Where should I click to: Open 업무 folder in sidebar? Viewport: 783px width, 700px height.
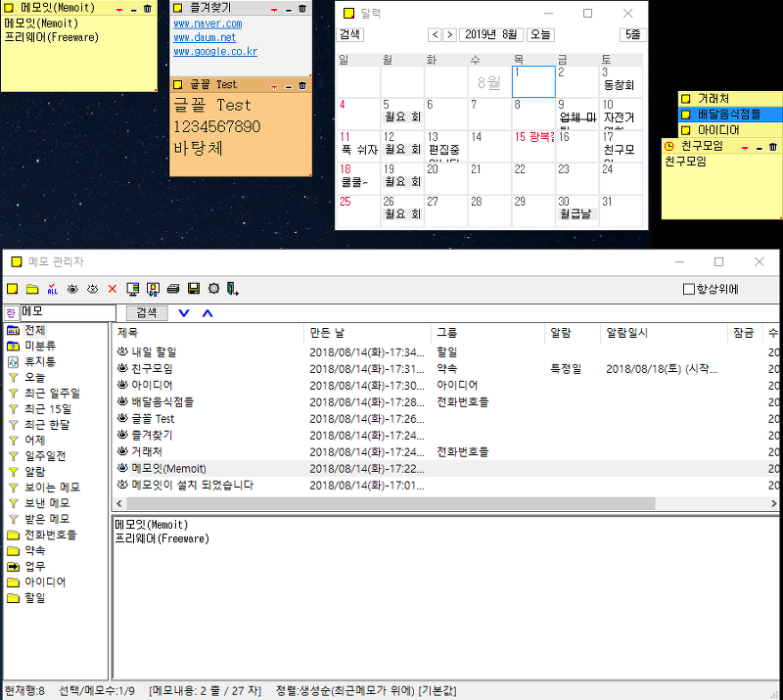coord(35,567)
